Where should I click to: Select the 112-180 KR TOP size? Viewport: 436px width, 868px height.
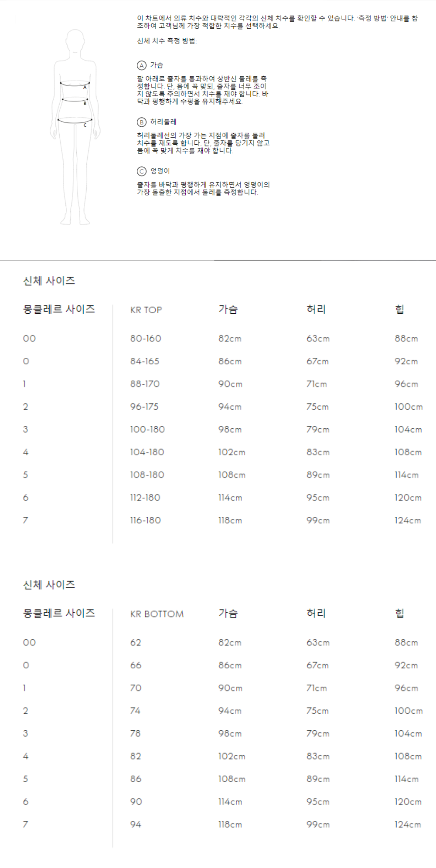145,497
